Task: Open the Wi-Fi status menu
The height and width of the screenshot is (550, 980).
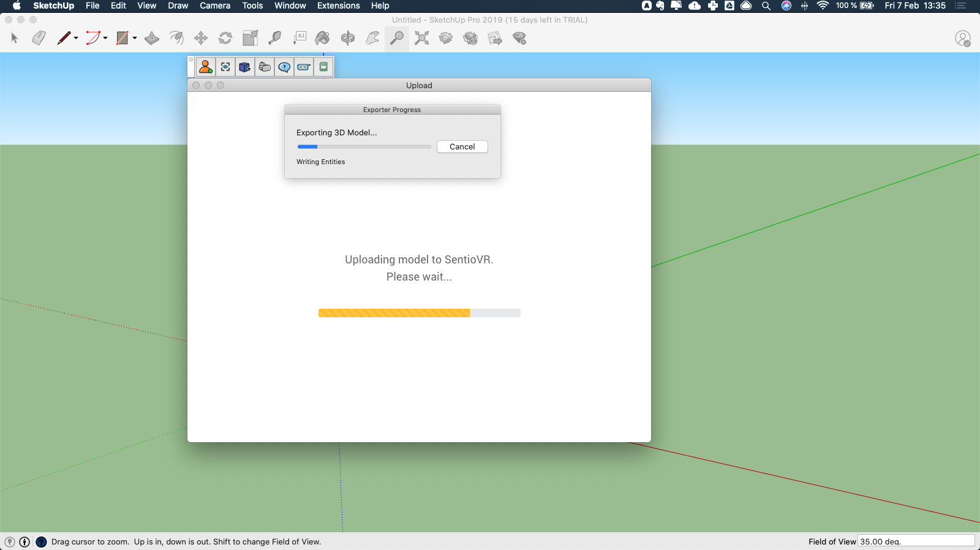Action: point(823,6)
